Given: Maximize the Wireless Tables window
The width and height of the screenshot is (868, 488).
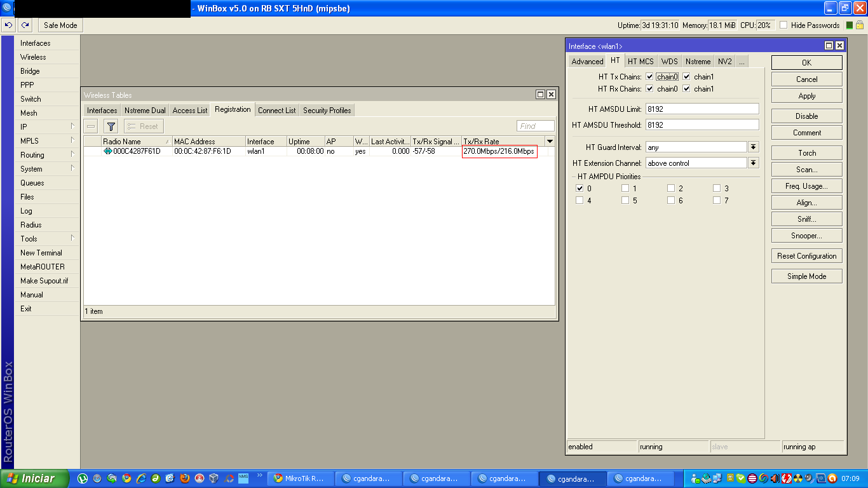Looking at the screenshot, I should click(540, 95).
